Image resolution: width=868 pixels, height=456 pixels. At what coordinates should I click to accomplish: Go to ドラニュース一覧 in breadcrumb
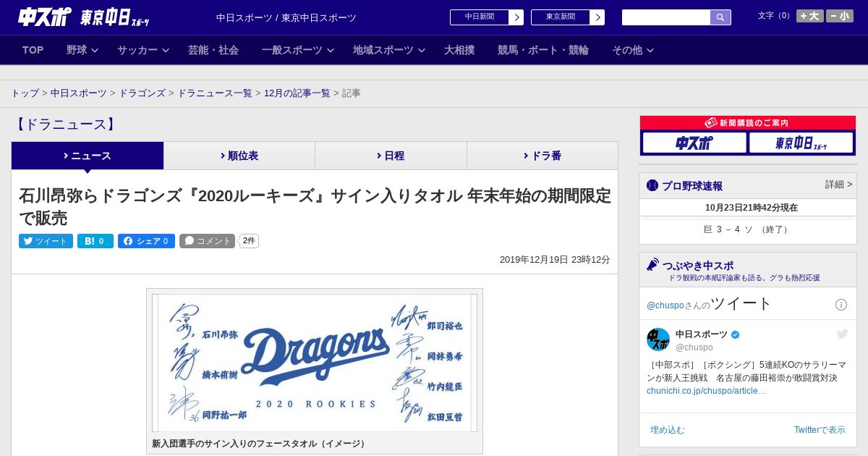coord(215,93)
